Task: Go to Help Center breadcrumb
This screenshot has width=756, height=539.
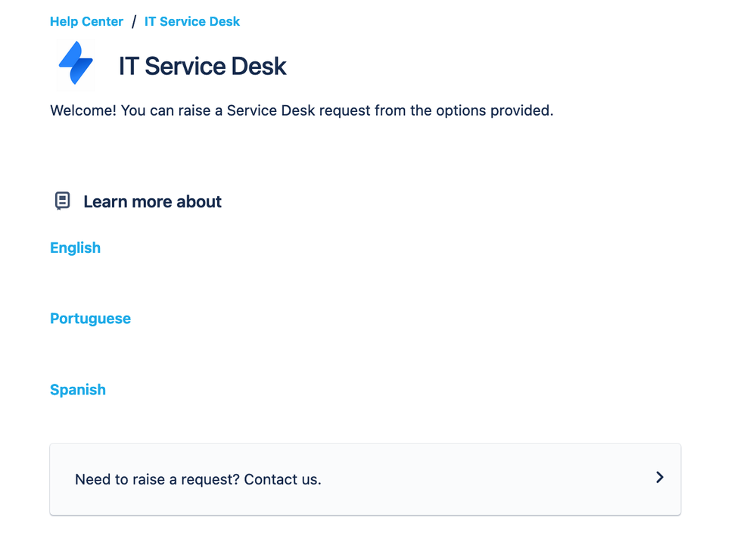Action: [x=86, y=22]
